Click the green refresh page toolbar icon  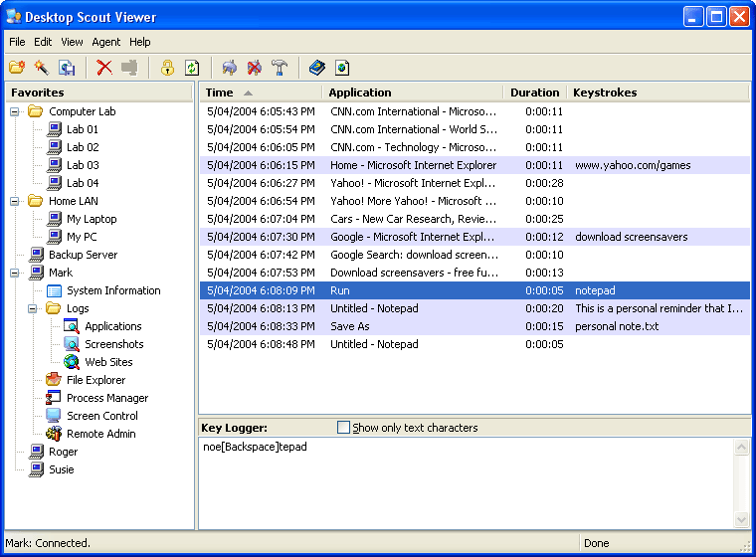click(192, 68)
